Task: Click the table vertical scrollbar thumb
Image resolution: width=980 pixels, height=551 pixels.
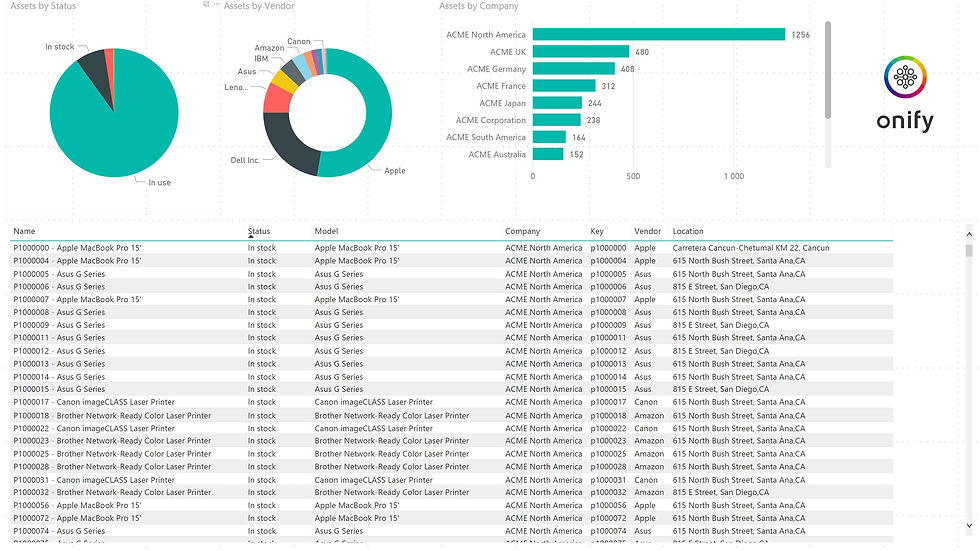Action: 969,251
